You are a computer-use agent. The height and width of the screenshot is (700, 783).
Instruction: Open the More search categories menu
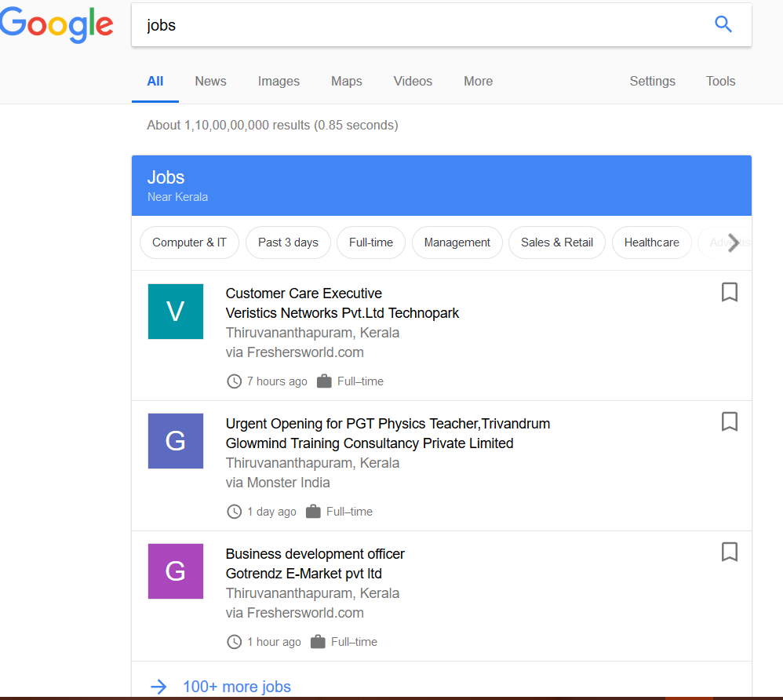pos(479,82)
